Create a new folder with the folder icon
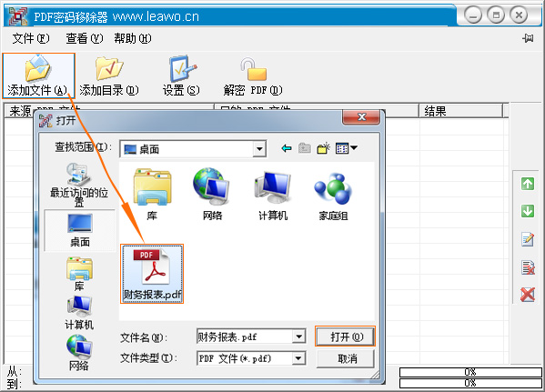This screenshot has height=392, width=545. click(323, 148)
